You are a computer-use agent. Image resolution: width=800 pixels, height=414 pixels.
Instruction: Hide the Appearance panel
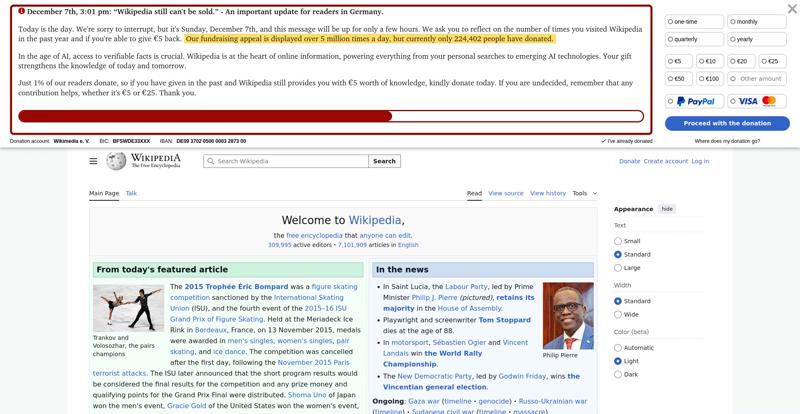point(667,209)
